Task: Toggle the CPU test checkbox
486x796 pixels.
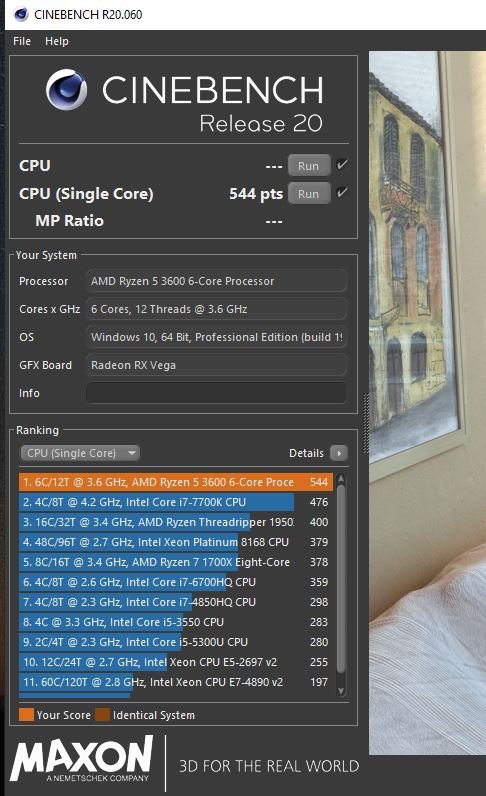Action: [x=342, y=164]
